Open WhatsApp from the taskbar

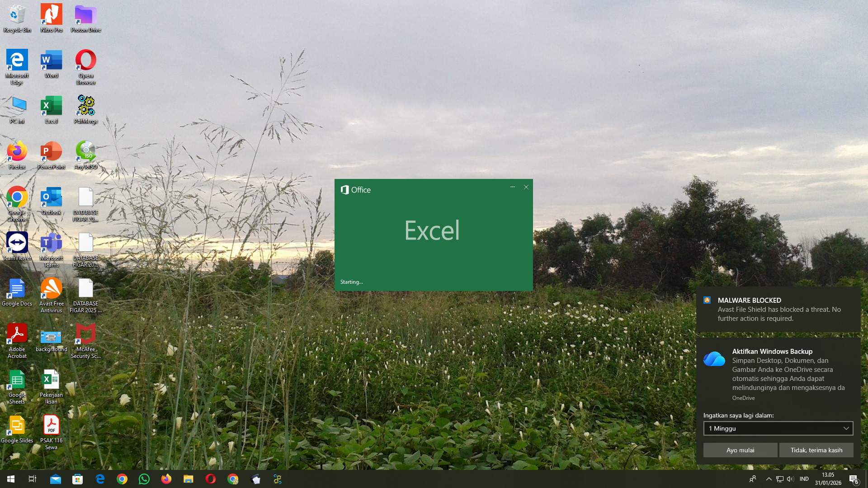pos(144,479)
